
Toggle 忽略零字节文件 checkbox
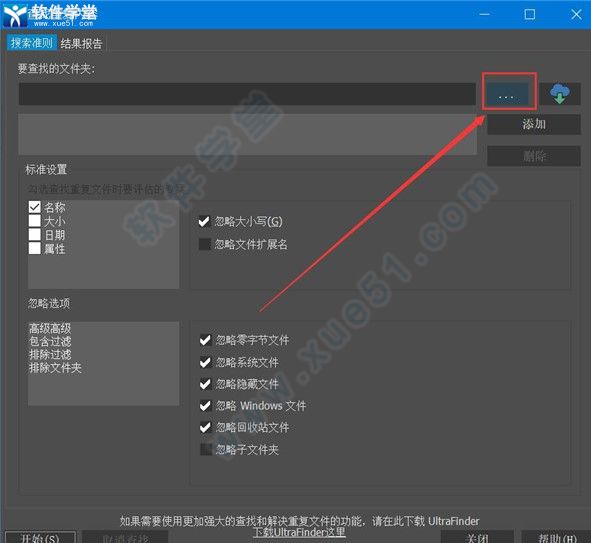(x=205, y=340)
